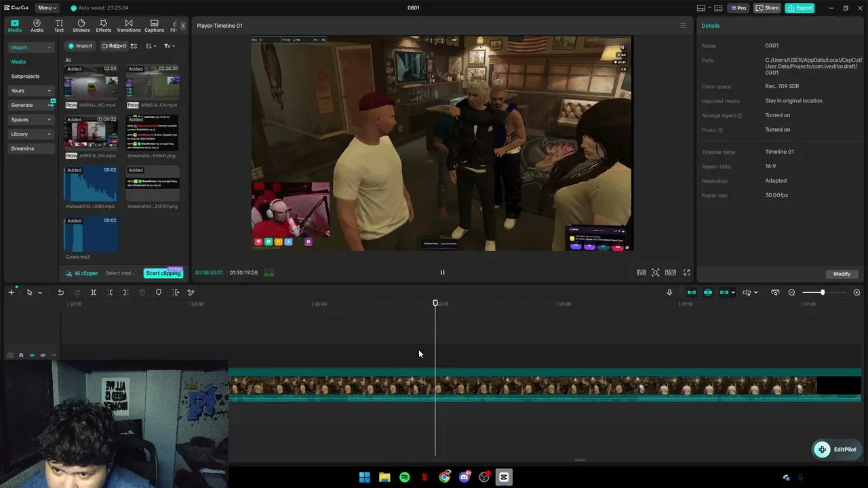The image size is (868, 488).
Task: Open the Audio tab
Action: click(37, 26)
